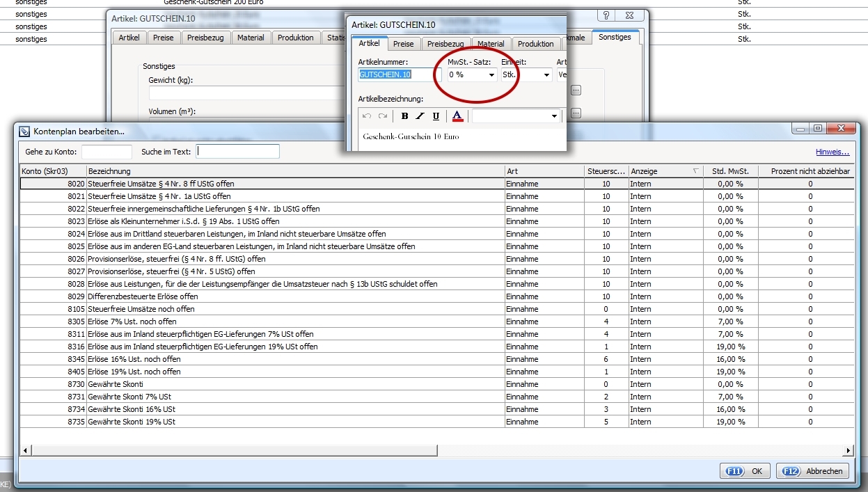Click the Gewicht (kg) input field

click(247, 93)
